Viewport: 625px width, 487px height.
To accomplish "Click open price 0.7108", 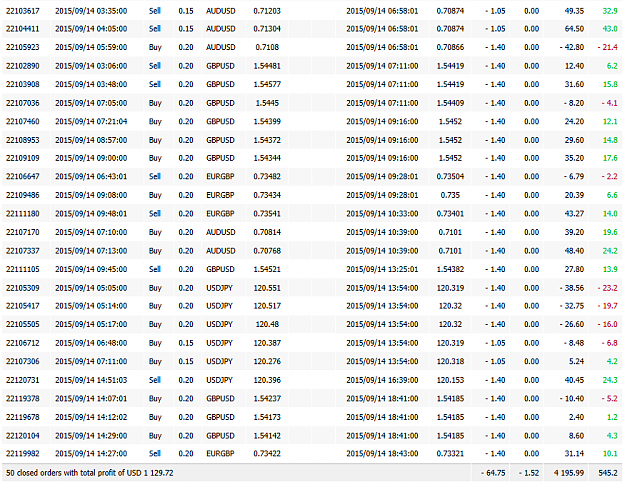I will point(267,47).
